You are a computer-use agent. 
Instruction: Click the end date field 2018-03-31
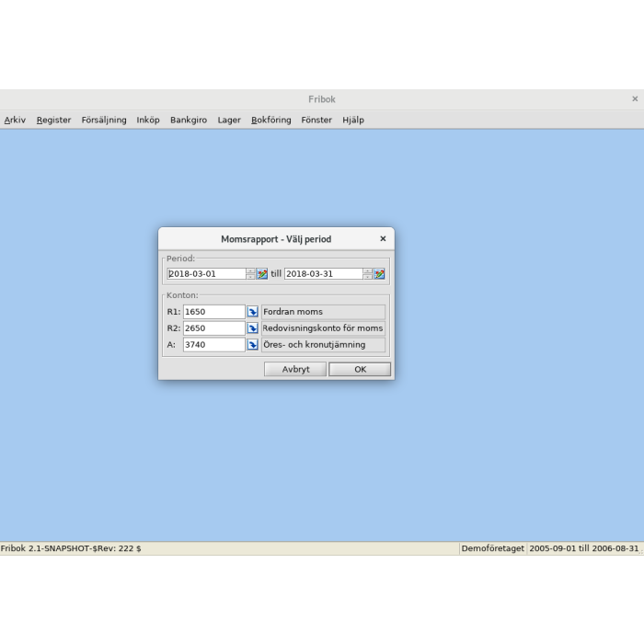click(x=323, y=274)
